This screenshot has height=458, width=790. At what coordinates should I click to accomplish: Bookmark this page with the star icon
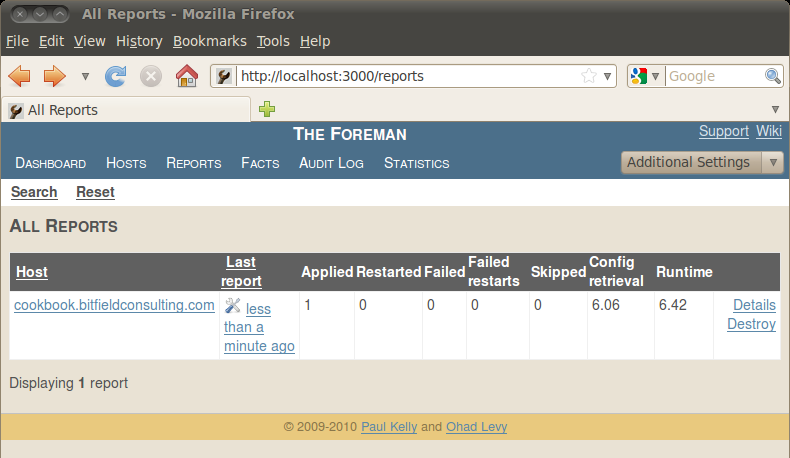click(x=589, y=76)
